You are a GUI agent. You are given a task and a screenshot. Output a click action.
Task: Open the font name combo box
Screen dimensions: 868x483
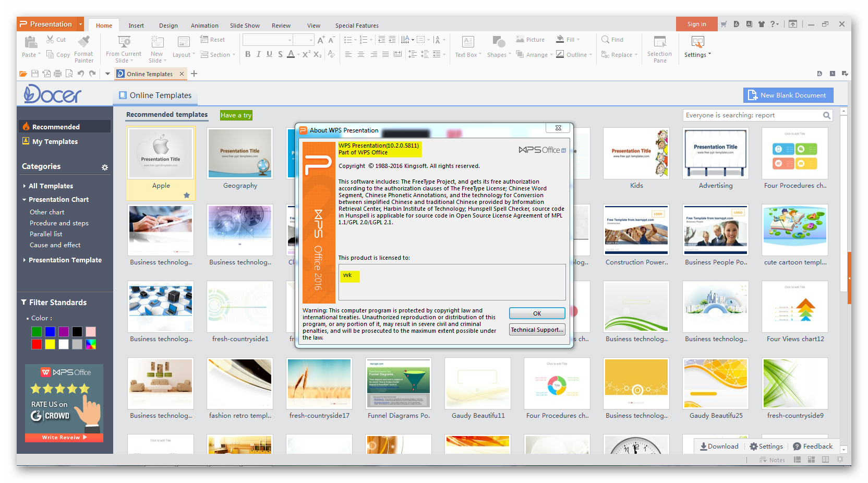(x=268, y=40)
